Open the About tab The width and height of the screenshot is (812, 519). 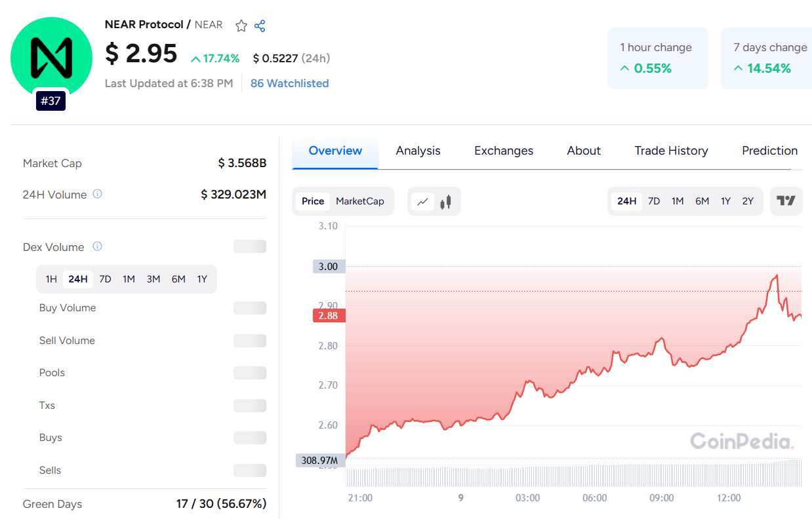584,151
